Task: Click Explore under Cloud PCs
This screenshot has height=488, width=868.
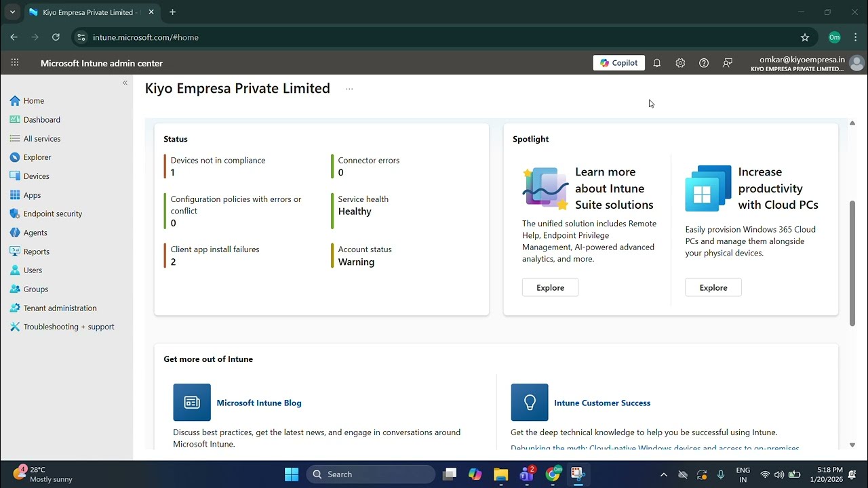Action: click(x=713, y=287)
